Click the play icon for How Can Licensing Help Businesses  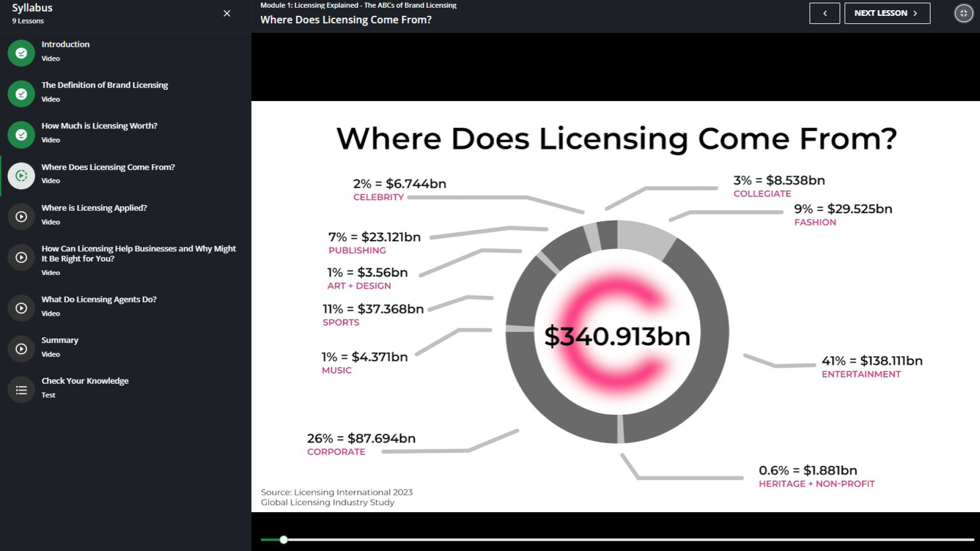coord(21,257)
